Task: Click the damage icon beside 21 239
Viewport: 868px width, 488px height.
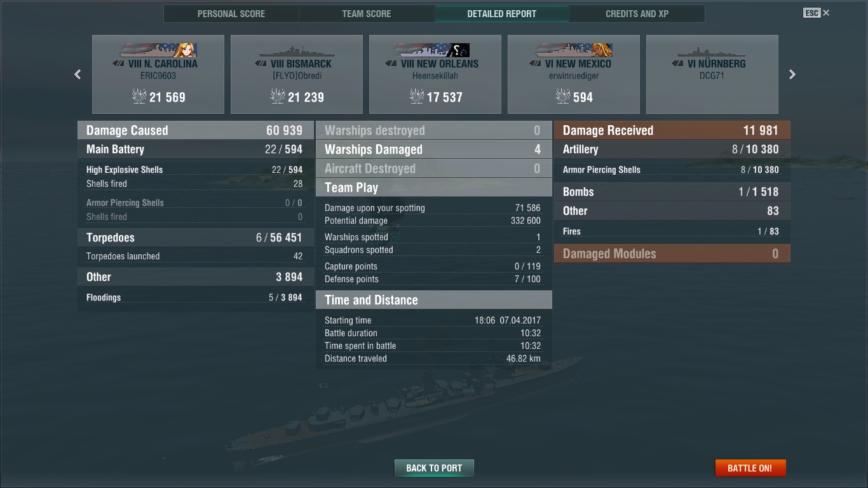Action: 277,96
